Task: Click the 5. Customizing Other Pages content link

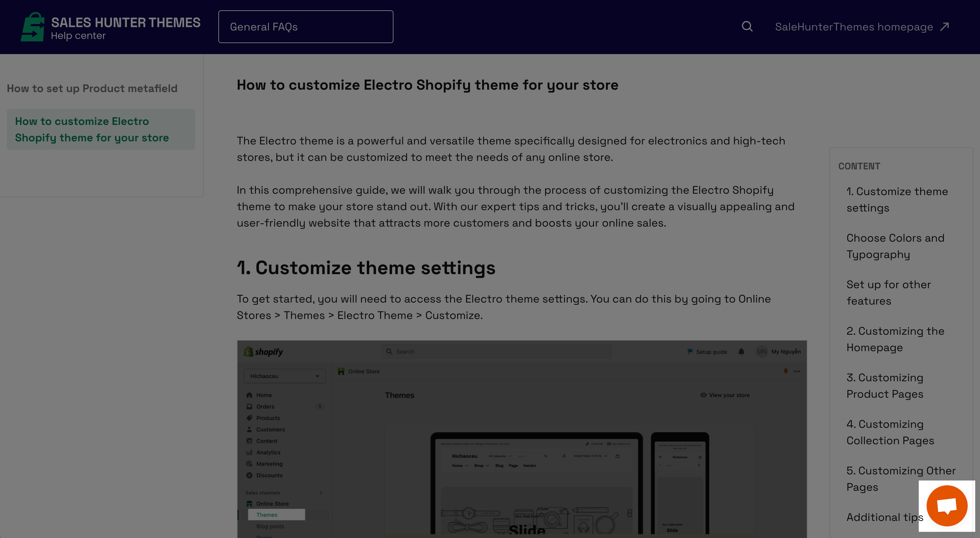Action: click(901, 479)
